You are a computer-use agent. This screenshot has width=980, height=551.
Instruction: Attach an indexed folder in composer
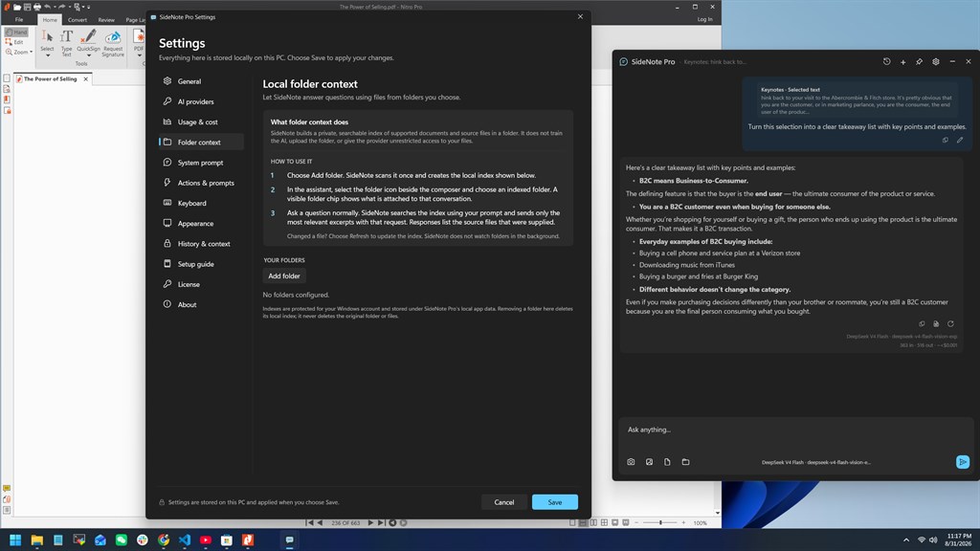(685, 462)
